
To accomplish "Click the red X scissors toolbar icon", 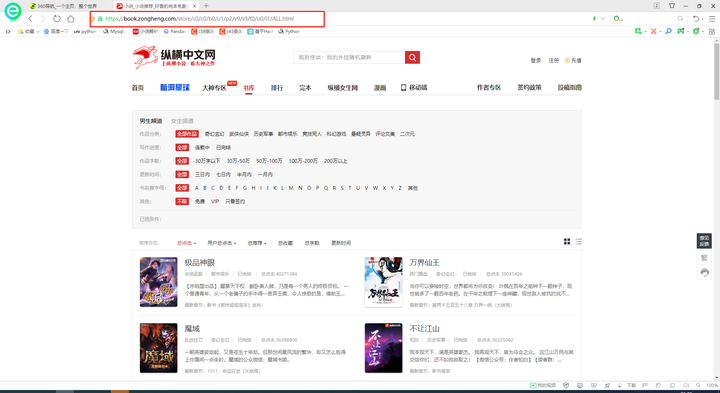I will pos(653,31).
